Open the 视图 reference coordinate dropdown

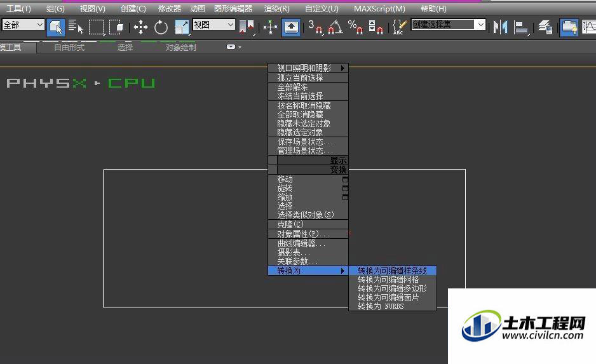coord(213,25)
